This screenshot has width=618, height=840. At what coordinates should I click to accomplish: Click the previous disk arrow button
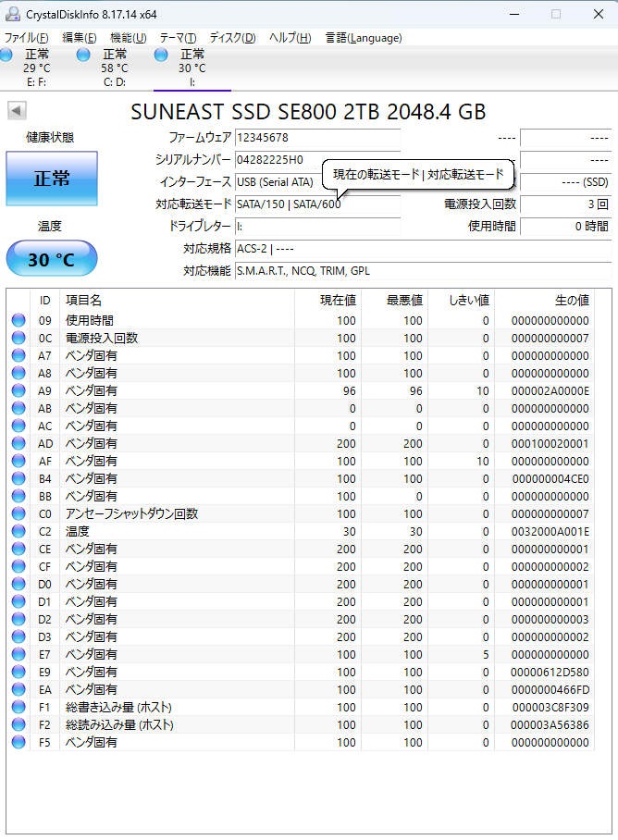pos(17,111)
